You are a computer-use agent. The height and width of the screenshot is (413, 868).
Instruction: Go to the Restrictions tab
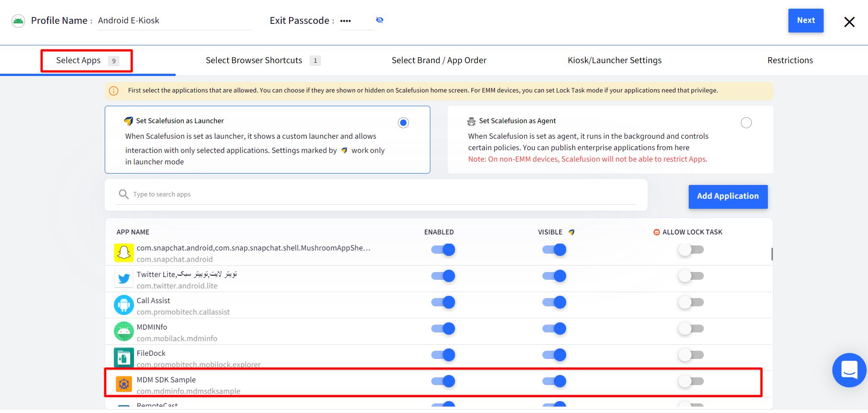click(790, 60)
